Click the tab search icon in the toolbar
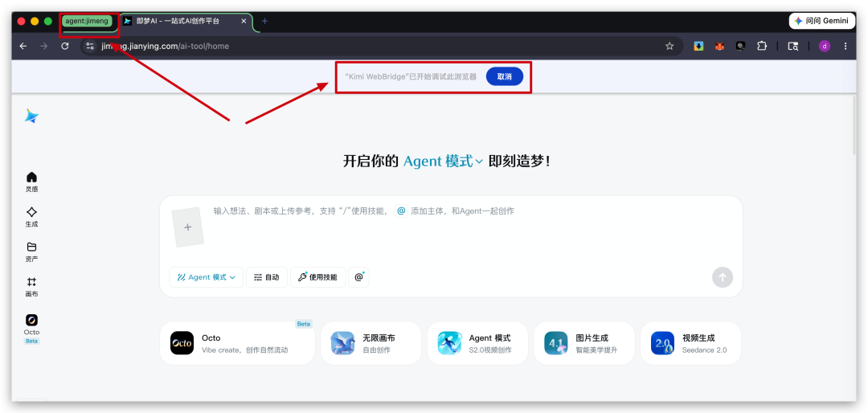Screen dimensions: 868x413 [793, 46]
